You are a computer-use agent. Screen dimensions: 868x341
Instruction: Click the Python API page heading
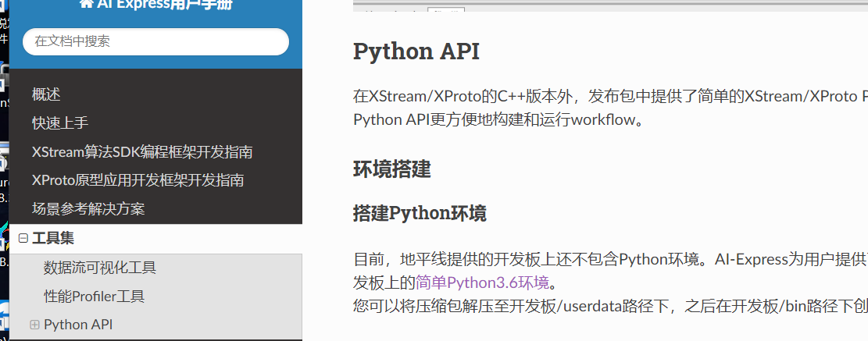point(416,52)
